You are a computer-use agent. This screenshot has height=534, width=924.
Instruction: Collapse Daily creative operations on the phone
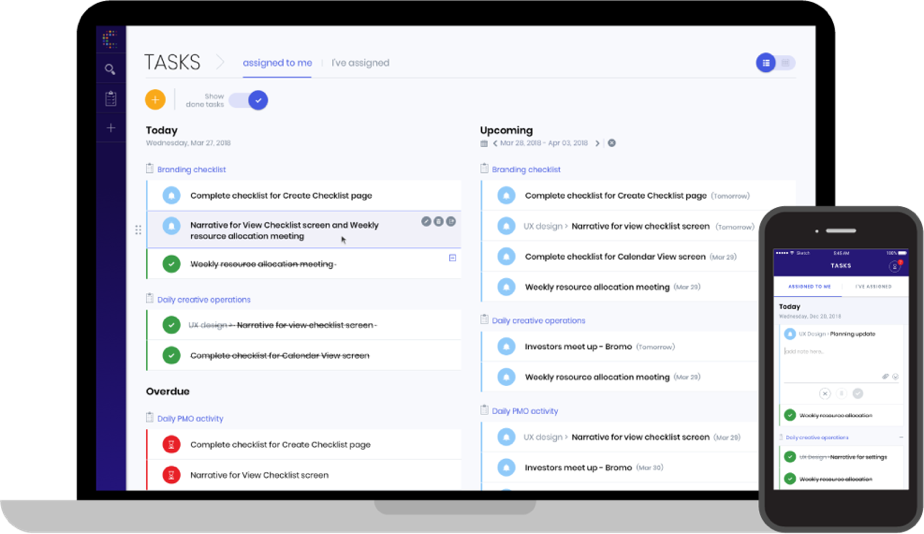click(901, 437)
